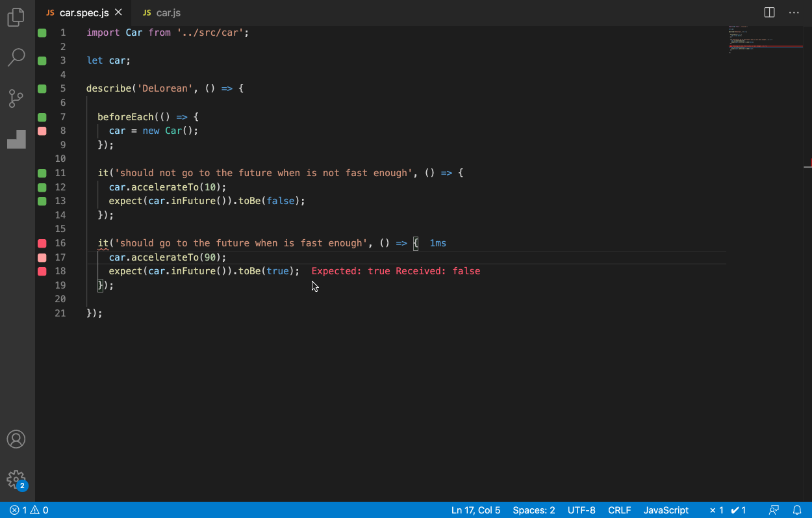Viewport: 812px width, 518px height.
Task: Click green coverage indicator on line 1
Action: pyautogui.click(x=42, y=32)
